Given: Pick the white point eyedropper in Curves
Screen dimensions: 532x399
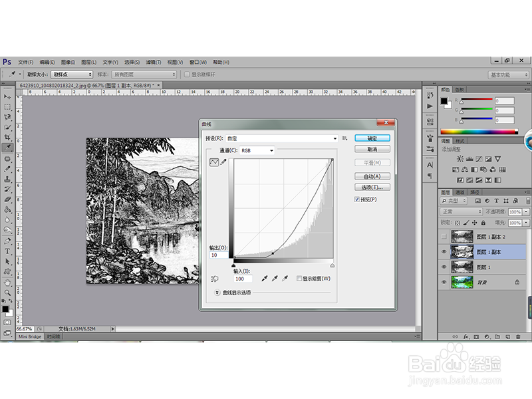Looking at the screenshot, I should click(285, 279).
